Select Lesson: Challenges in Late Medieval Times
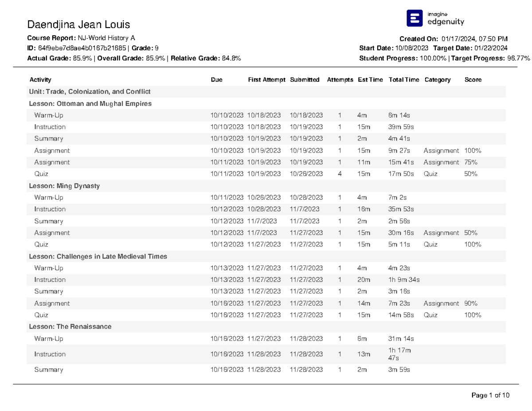Screen dimensions: 532x411 (x=98, y=256)
